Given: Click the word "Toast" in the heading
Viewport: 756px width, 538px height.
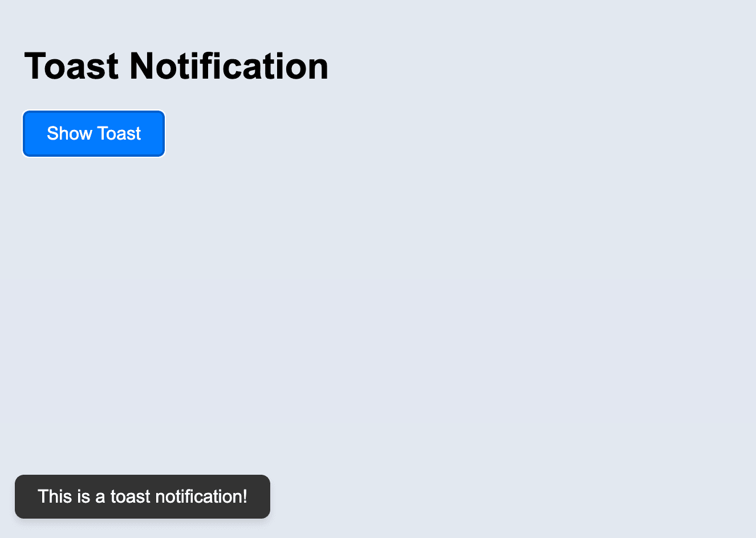Looking at the screenshot, I should pyautogui.click(x=71, y=66).
